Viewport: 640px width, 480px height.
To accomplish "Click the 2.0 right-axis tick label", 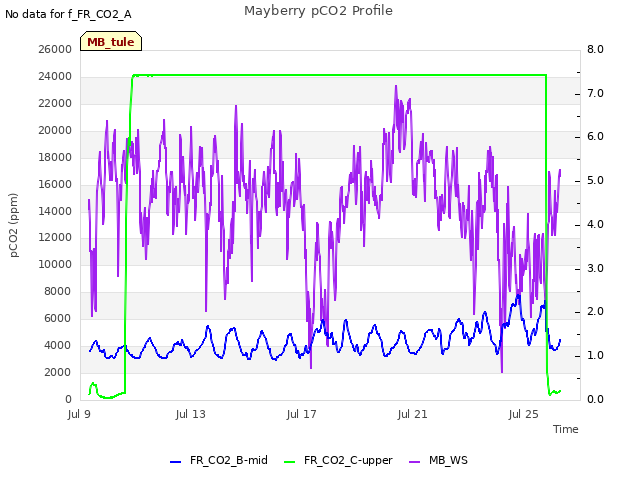I will (x=596, y=312).
